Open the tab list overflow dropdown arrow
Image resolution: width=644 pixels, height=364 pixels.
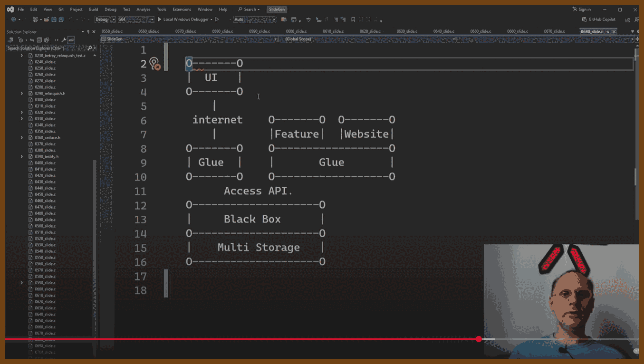(632, 31)
